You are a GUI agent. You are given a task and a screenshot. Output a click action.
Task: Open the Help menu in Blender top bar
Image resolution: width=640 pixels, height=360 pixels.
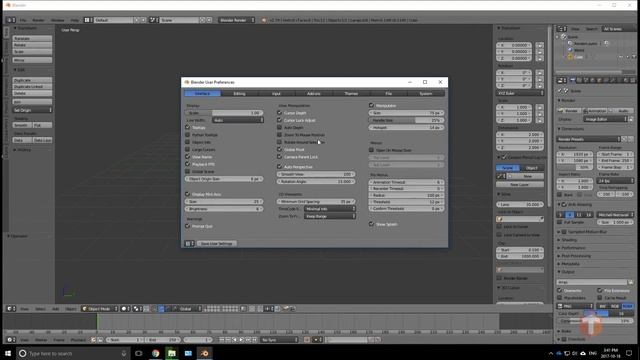(75, 20)
